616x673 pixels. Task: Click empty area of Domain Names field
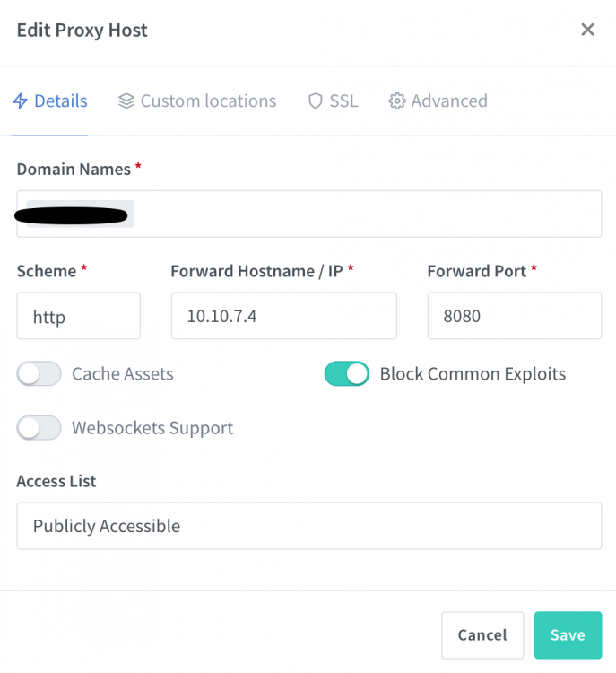369,214
